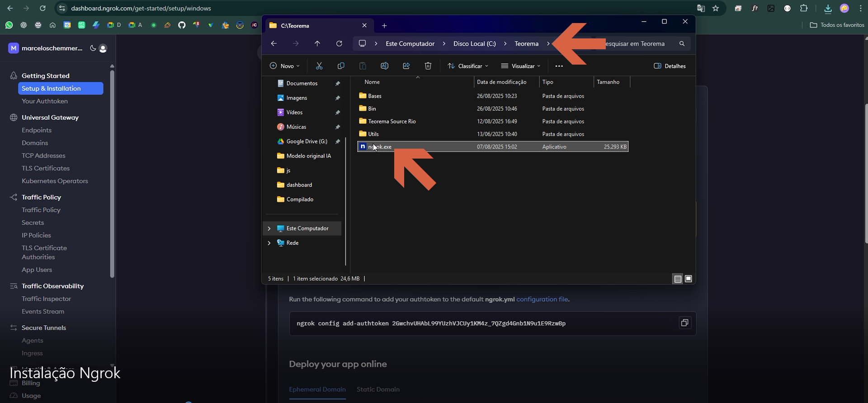
Task: Unpin Documentos from quick access
Action: click(x=337, y=84)
